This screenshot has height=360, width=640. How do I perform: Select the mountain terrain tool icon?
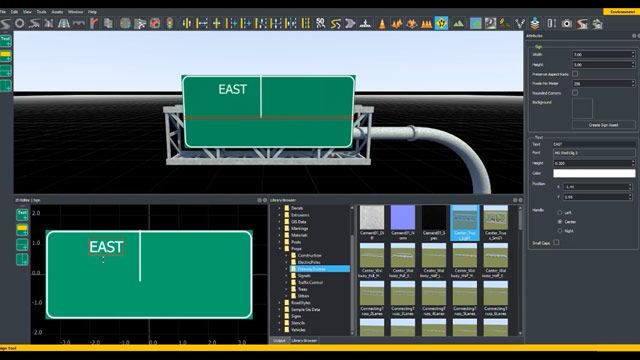pyautogui.click(x=458, y=24)
